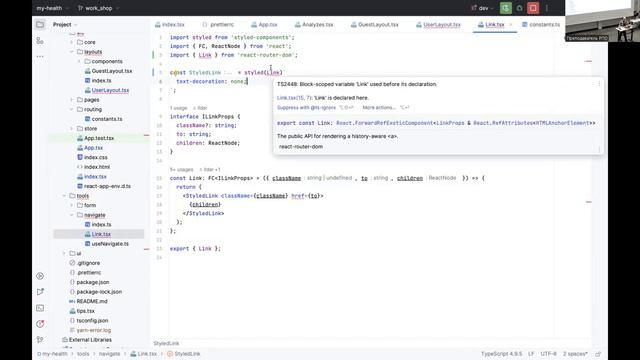The width and height of the screenshot is (640, 360).
Task: Switch to the Analyzes.tsx editor tab
Action: [x=314, y=24]
